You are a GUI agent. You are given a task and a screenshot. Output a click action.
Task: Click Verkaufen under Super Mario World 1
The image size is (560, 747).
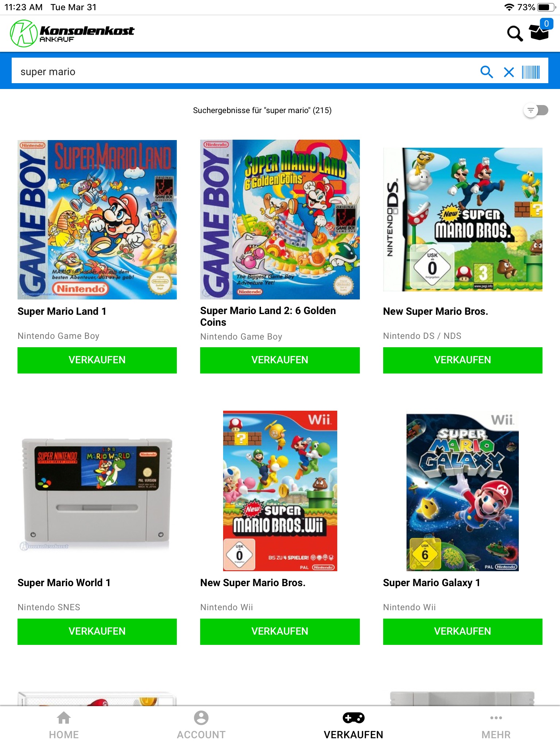pyautogui.click(x=97, y=631)
